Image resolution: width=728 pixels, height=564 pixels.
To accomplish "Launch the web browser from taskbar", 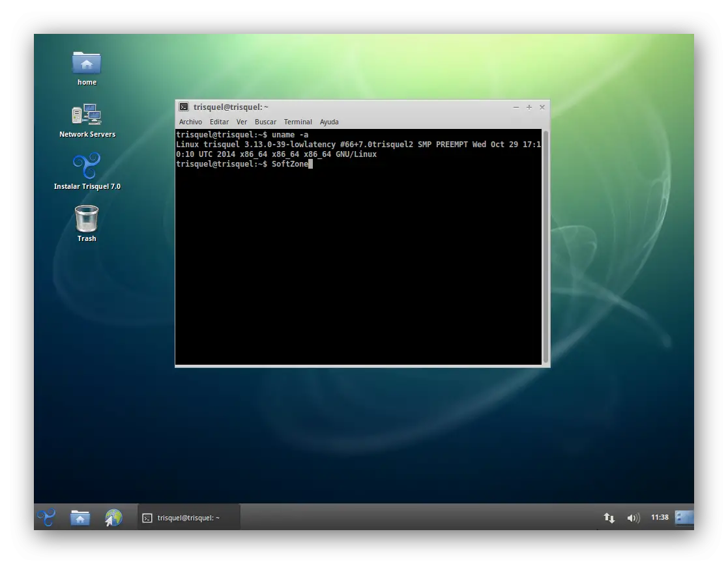I will (113, 517).
